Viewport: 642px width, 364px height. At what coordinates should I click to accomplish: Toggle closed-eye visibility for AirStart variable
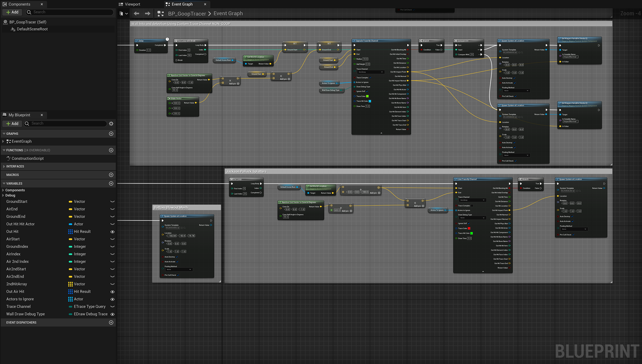pyautogui.click(x=112, y=239)
